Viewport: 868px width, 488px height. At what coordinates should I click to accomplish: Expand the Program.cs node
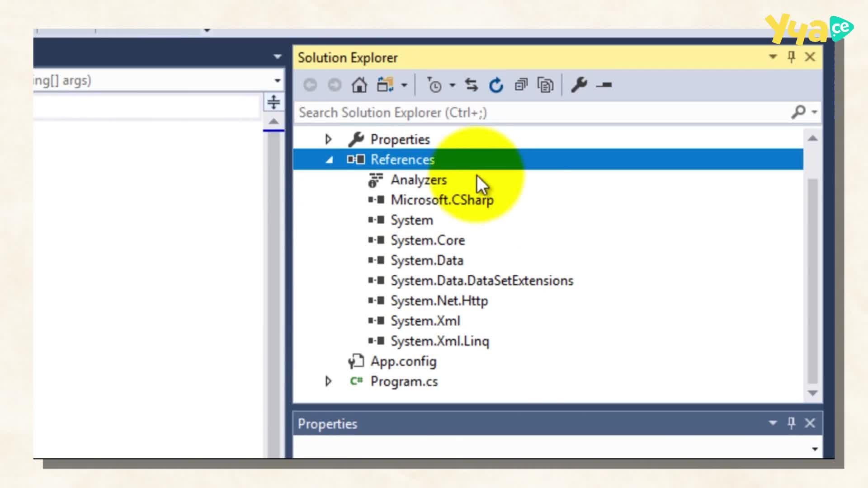tap(329, 381)
